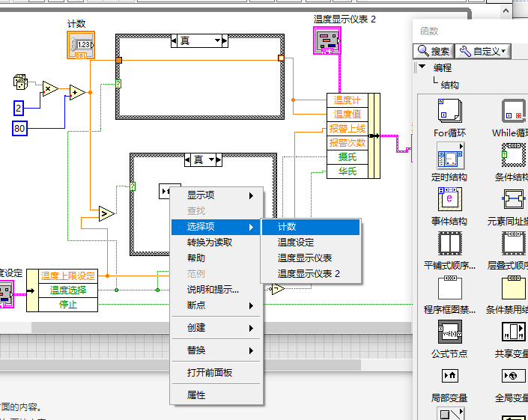Screen dimensions: 528x420
Task: Click the 温度上限设定 unbundle element
Action: (68, 276)
